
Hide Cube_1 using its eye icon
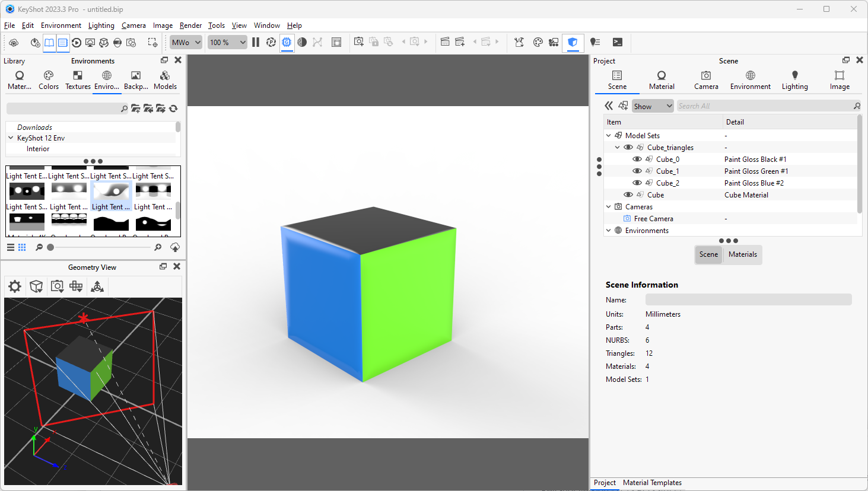coord(637,171)
